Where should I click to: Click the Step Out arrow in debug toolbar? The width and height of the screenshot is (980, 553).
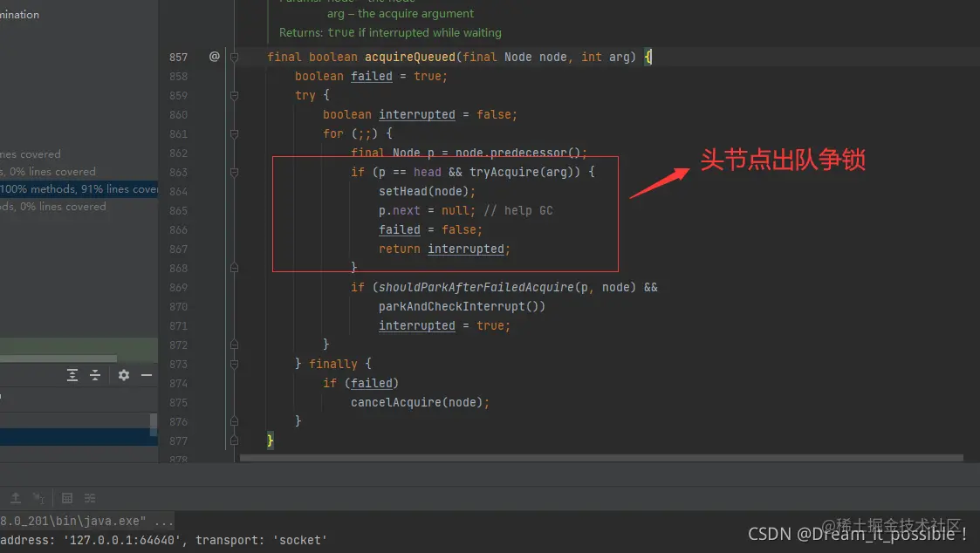tap(16, 498)
